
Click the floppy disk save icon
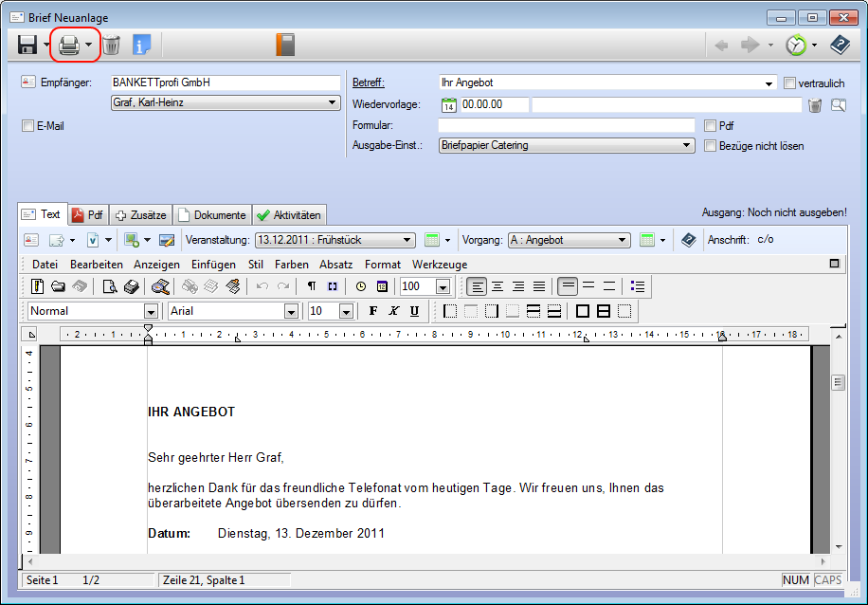(27, 45)
